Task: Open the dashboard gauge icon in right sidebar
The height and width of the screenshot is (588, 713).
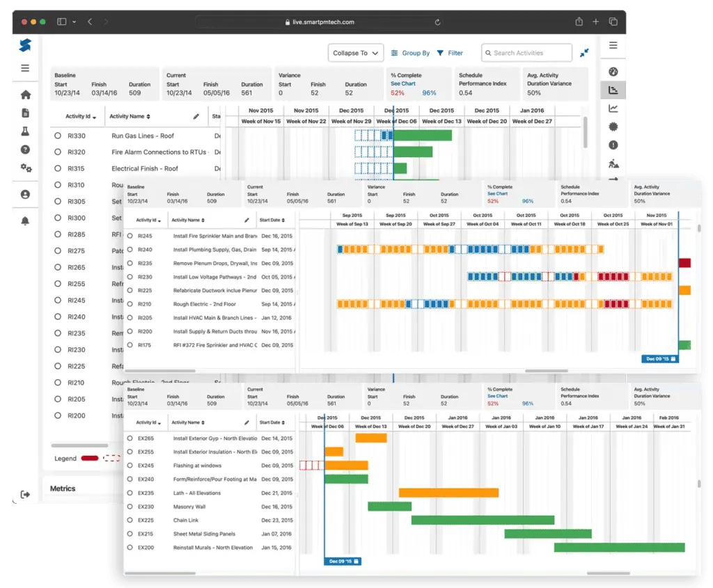Action: (613, 72)
